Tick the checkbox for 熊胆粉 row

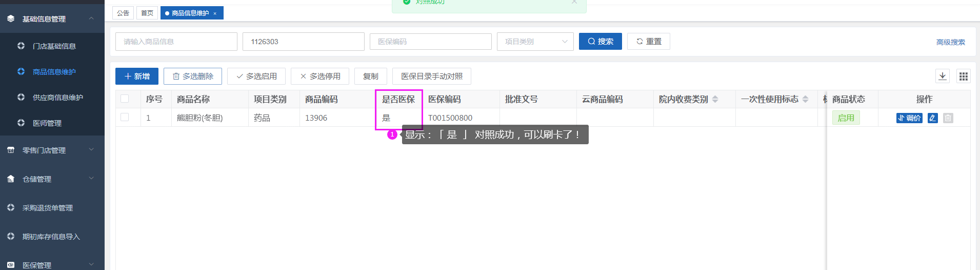(125, 117)
